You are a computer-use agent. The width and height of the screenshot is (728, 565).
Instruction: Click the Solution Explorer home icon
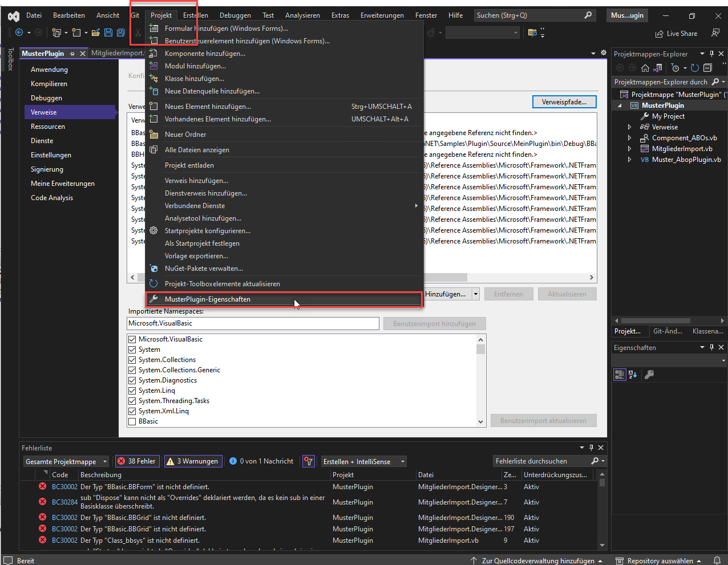[645, 68]
